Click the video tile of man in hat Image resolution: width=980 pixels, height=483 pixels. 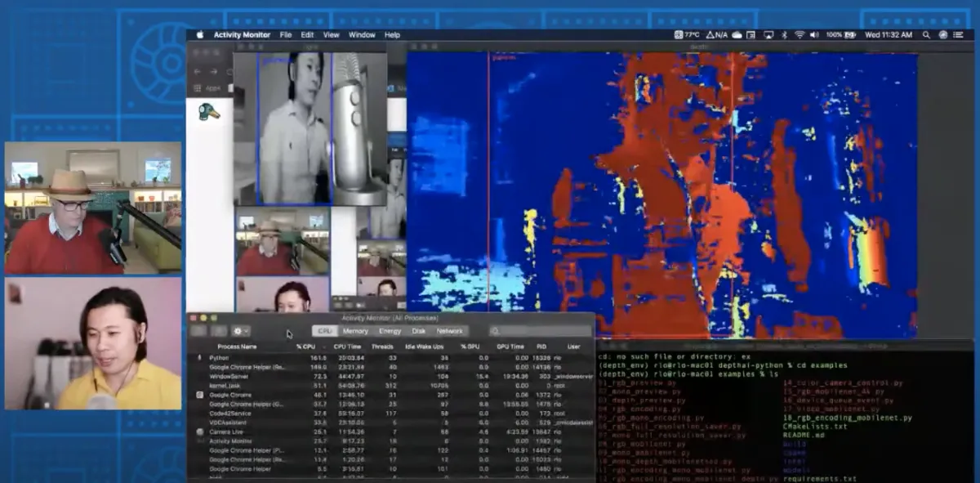[x=93, y=208]
